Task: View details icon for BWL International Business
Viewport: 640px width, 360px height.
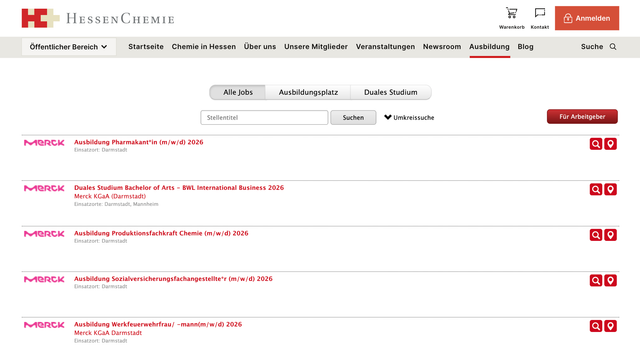Action: click(596, 189)
